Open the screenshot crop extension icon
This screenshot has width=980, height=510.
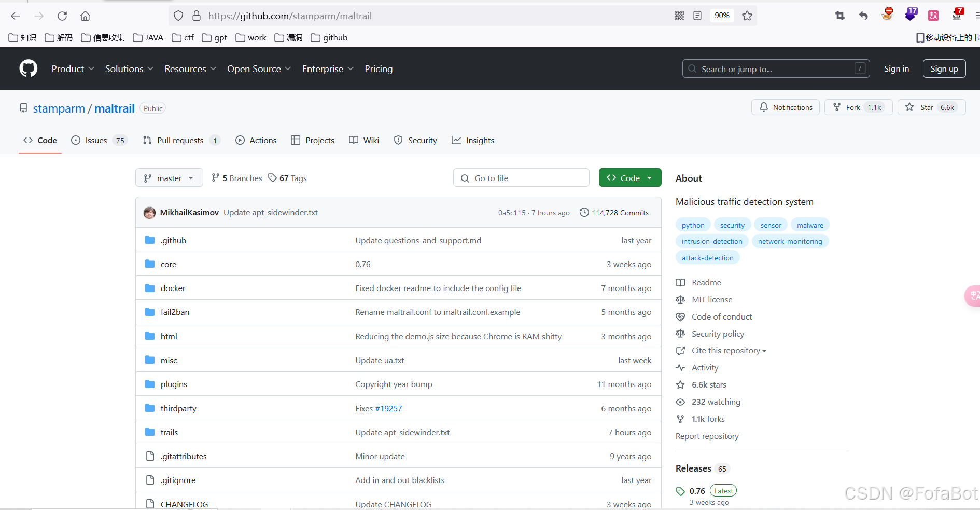coord(840,16)
